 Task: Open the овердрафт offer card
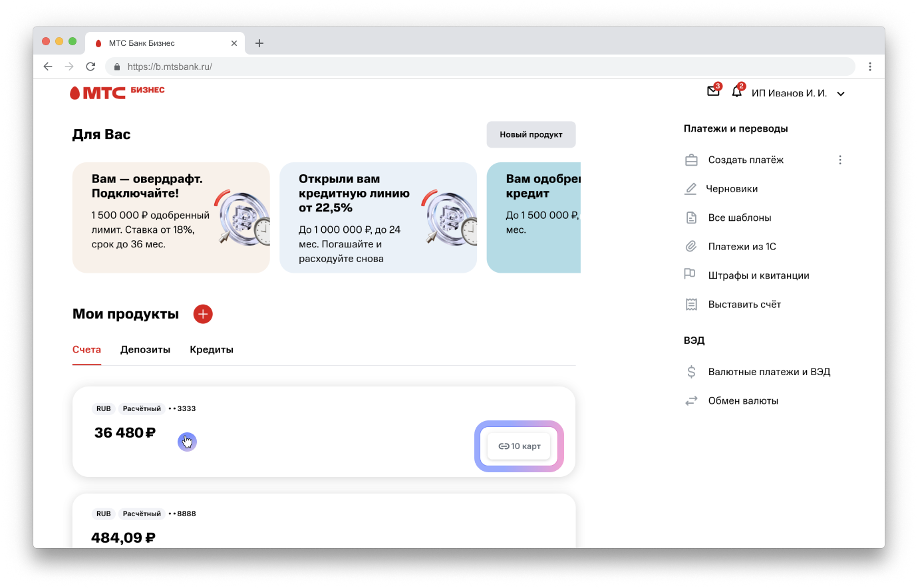click(x=171, y=218)
